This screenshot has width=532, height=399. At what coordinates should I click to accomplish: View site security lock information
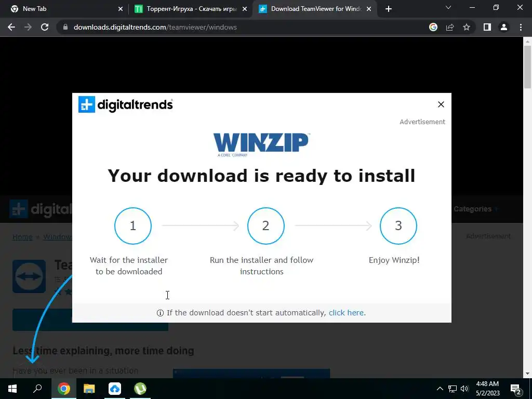[x=65, y=27]
